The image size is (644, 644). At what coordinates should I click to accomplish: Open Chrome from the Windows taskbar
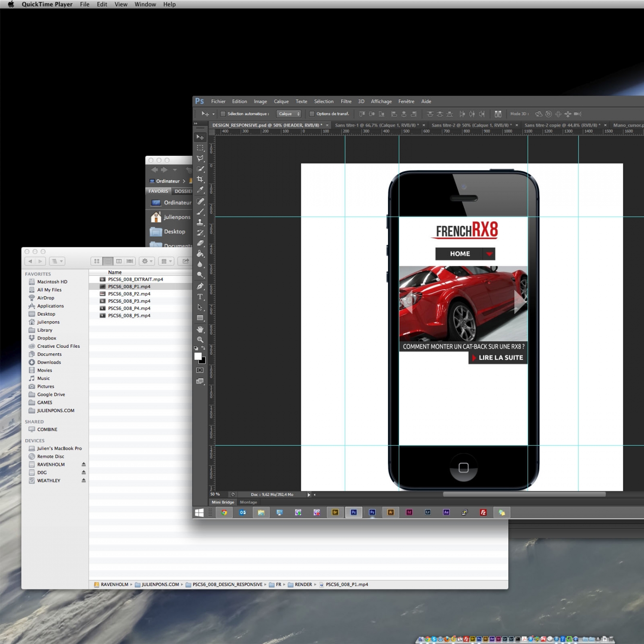pos(224,512)
